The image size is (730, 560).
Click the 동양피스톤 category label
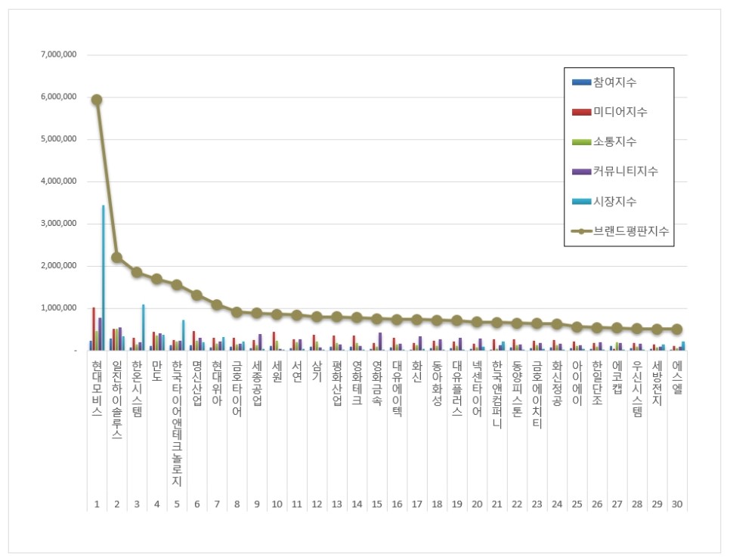coord(517,388)
